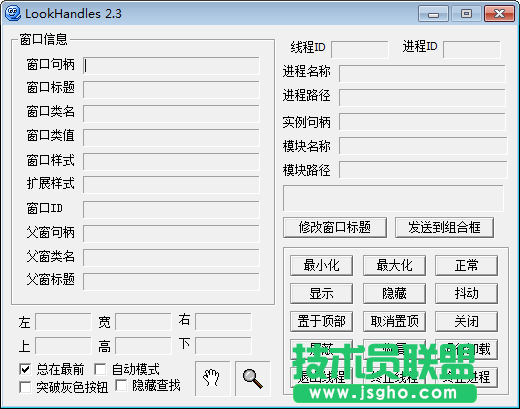Click the 最大化 action button
This screenshot has height=409, width=520.
coord(394,266)
